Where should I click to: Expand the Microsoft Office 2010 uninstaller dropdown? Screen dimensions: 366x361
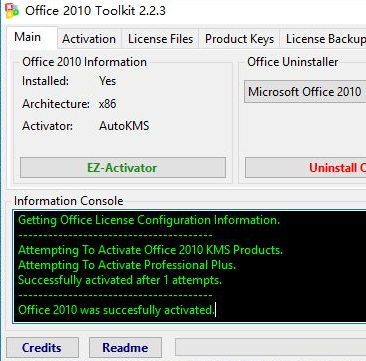click(x=305, y=91)
